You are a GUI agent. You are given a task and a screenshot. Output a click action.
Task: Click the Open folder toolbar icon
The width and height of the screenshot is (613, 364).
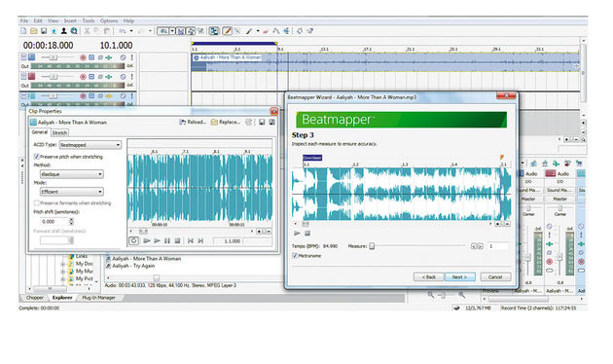point(34,31)
